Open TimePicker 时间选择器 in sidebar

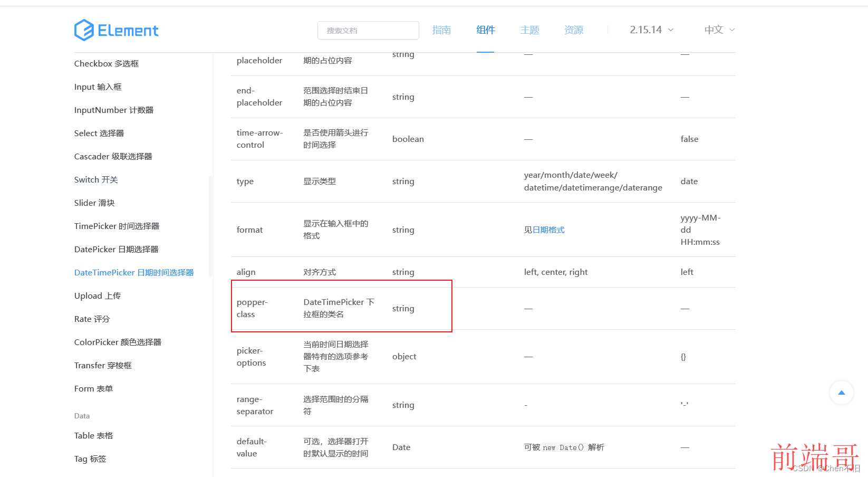point(117,226)
